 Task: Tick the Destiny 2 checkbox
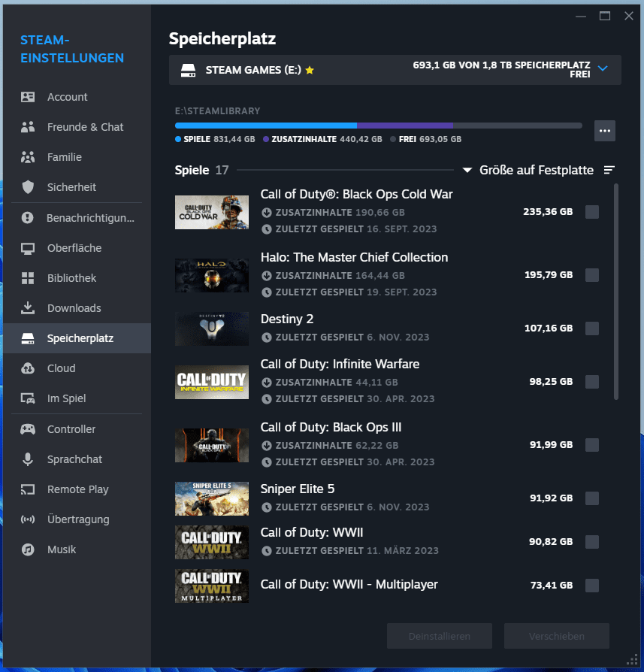pos(591,328)
